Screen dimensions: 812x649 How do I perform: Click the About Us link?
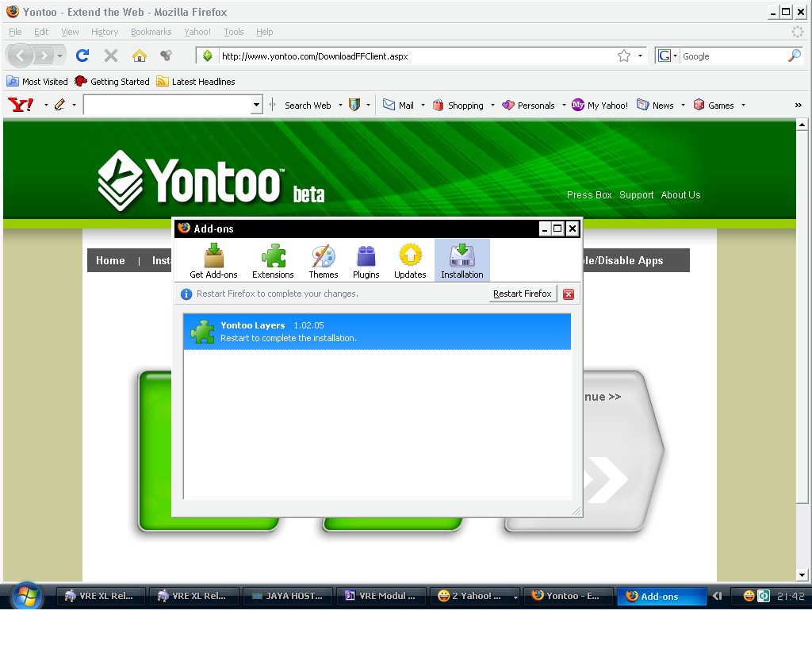click(680, 194)
